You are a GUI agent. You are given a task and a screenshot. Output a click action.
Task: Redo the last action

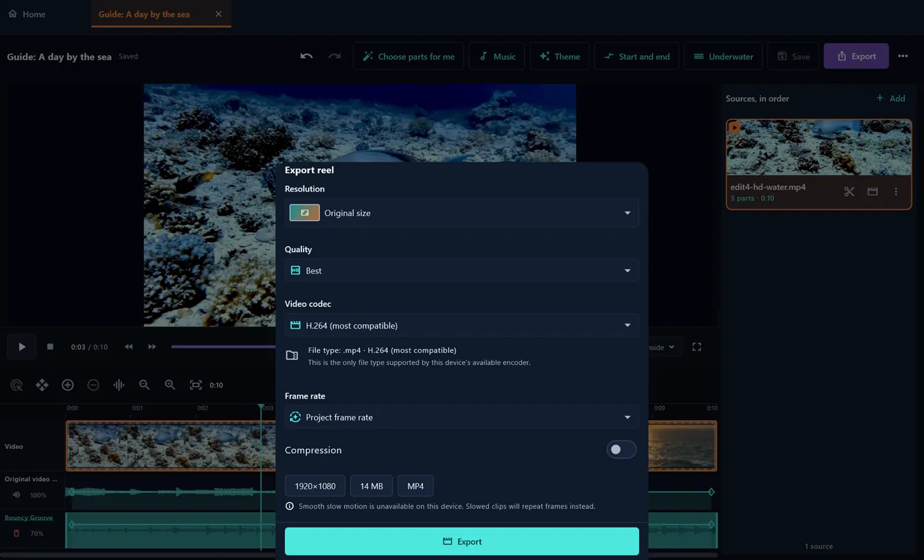click(334, 56)
